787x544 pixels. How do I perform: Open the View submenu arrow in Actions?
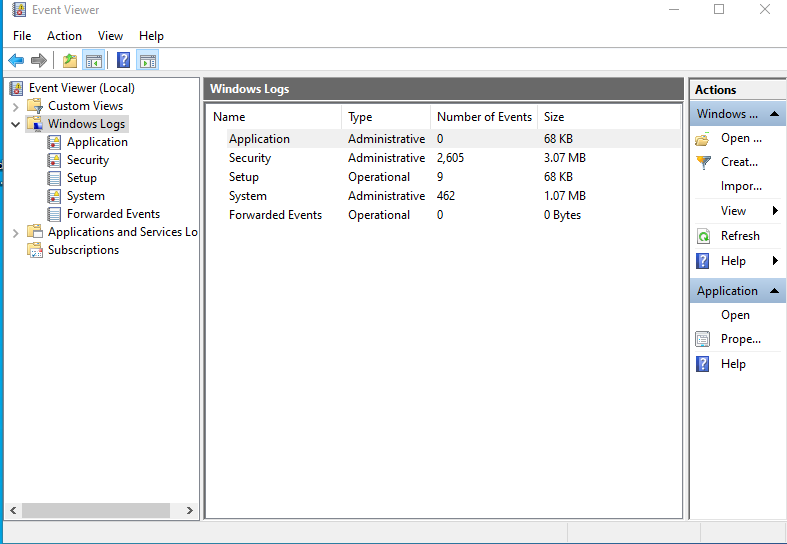click(775, 211)
